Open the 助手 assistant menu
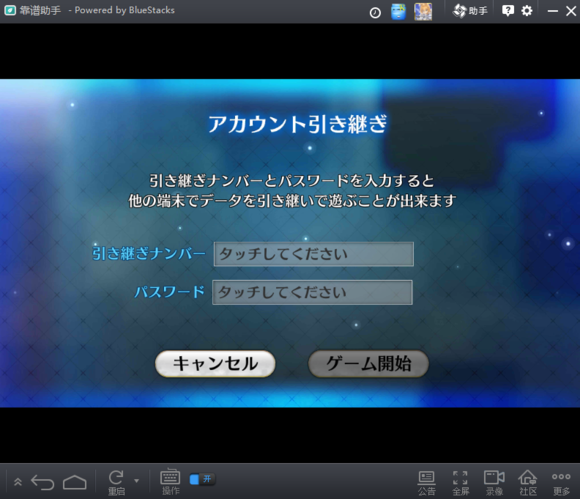Image resolution: width=580 pixels, height=499 pixels. coord(470,11)
